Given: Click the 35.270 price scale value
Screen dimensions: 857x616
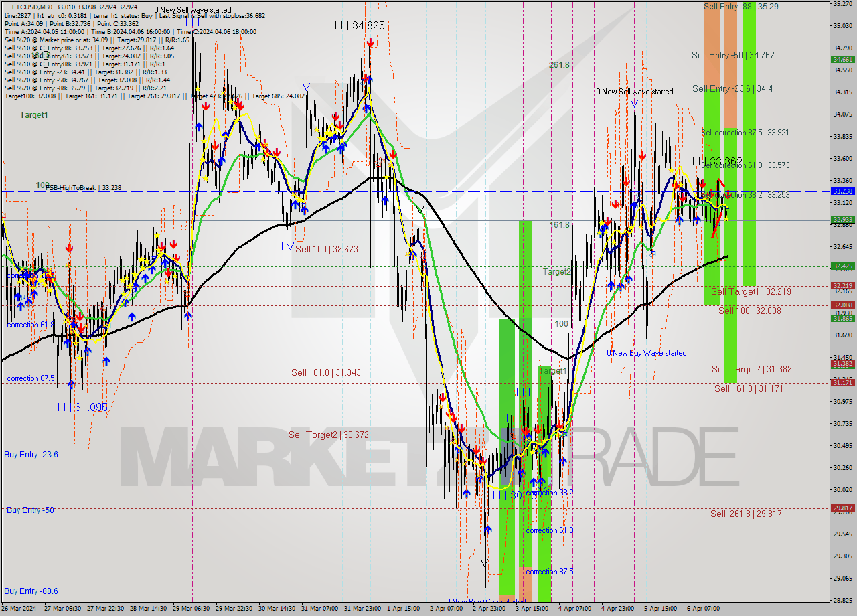Looking at the screenshot, I should (842, 4).
